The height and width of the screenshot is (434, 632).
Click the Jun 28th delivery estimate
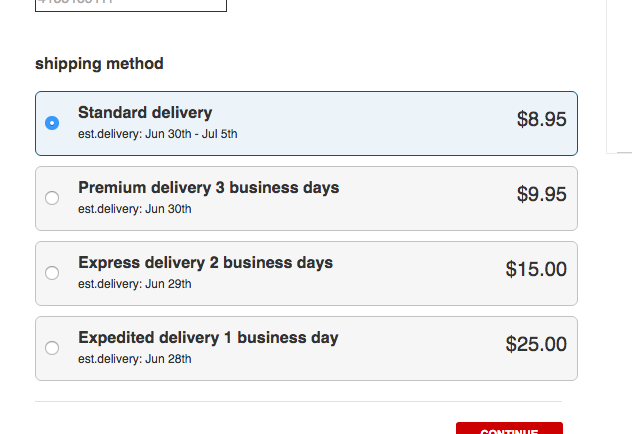point(134,359)
